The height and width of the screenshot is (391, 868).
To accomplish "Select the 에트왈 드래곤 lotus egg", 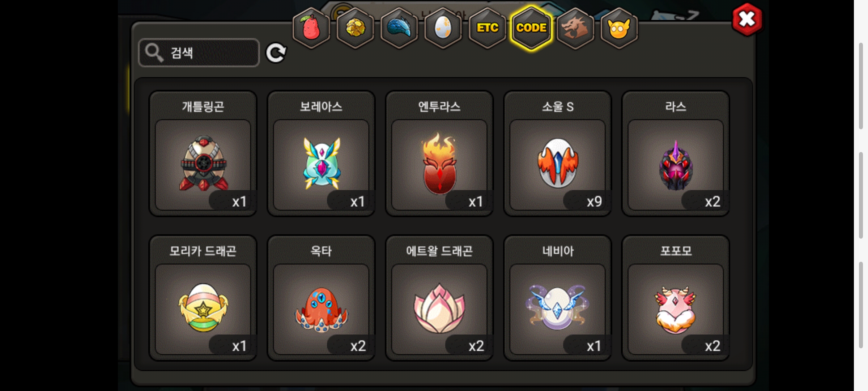I will (x=439, y=298).
